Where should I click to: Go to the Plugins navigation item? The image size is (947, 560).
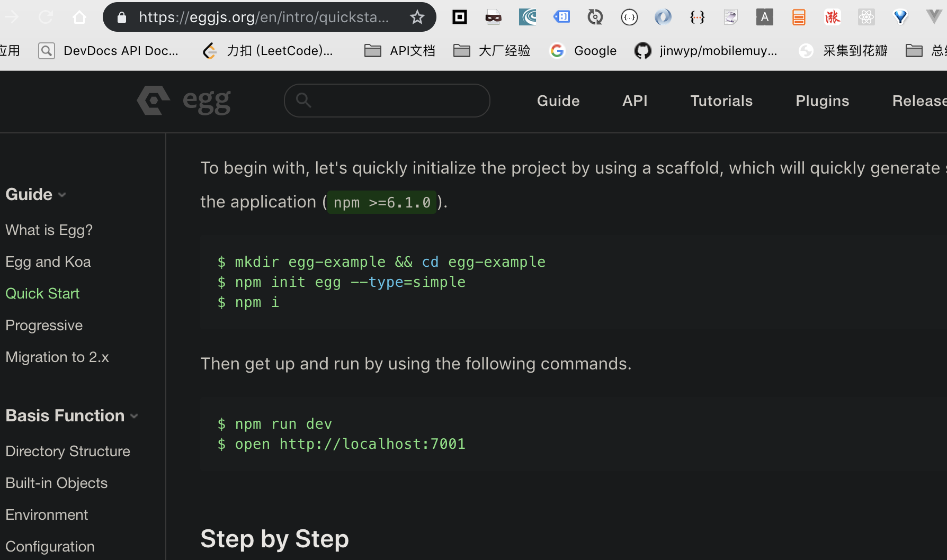pos(822,101)
